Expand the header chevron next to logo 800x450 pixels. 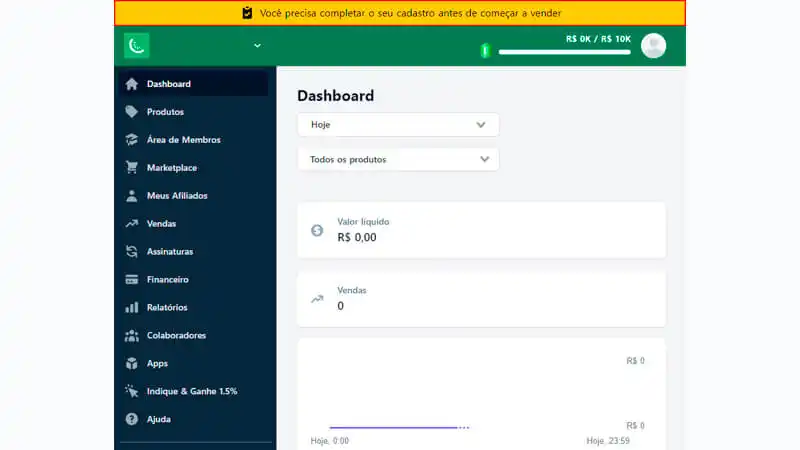257,46
